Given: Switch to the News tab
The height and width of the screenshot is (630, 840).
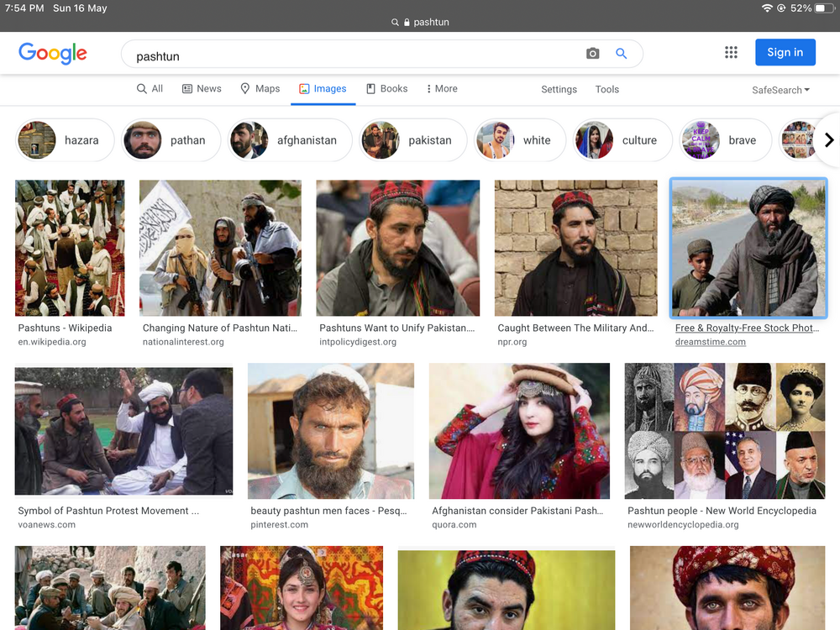Looking at the screenshot, I should pyautogui.click(x=202, y=89).
